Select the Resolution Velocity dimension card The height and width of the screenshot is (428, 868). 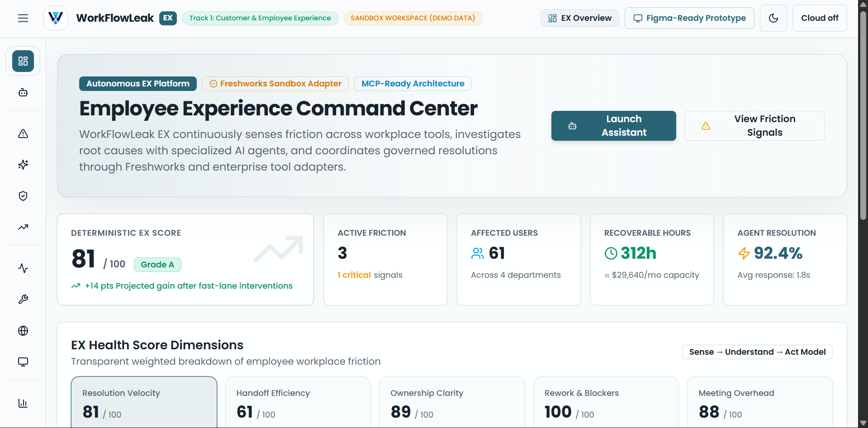tap(144, 402)
